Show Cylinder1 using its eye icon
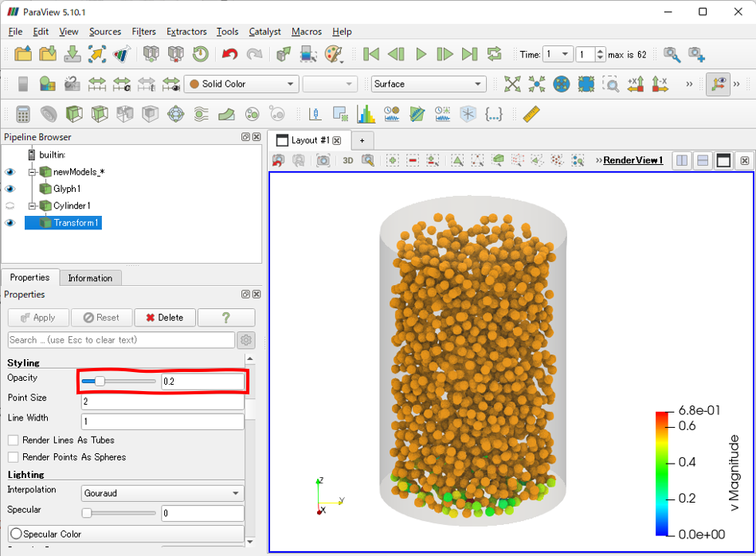The height and width of the screenshot is (556, 756). [10, 206]
